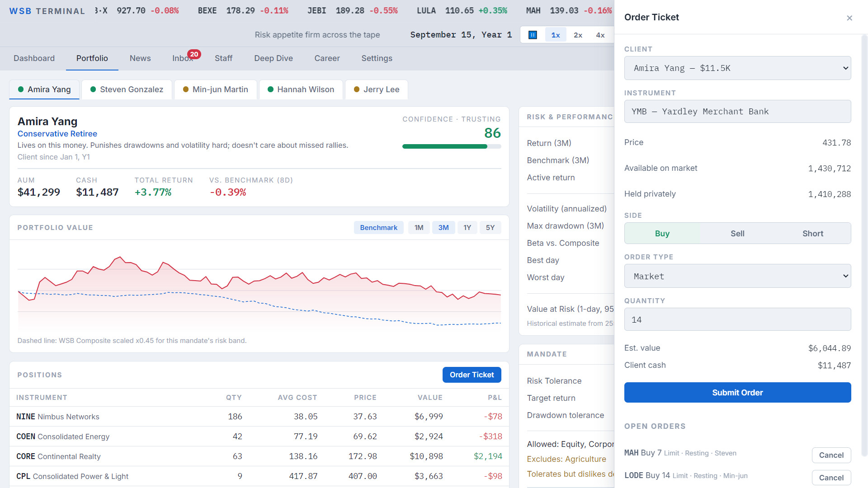The image size is (868, 488).
Task: Open the Staff tab
Action: [x=223, y=58]
